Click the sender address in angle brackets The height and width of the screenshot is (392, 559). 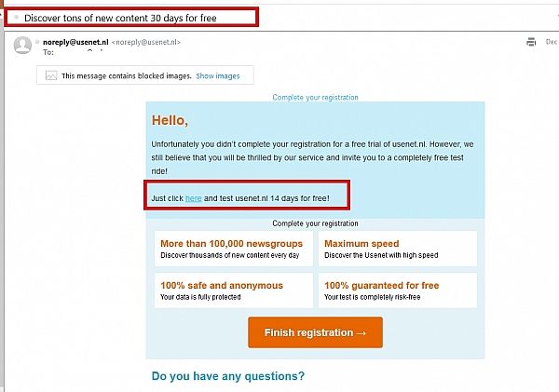(146, 42)
